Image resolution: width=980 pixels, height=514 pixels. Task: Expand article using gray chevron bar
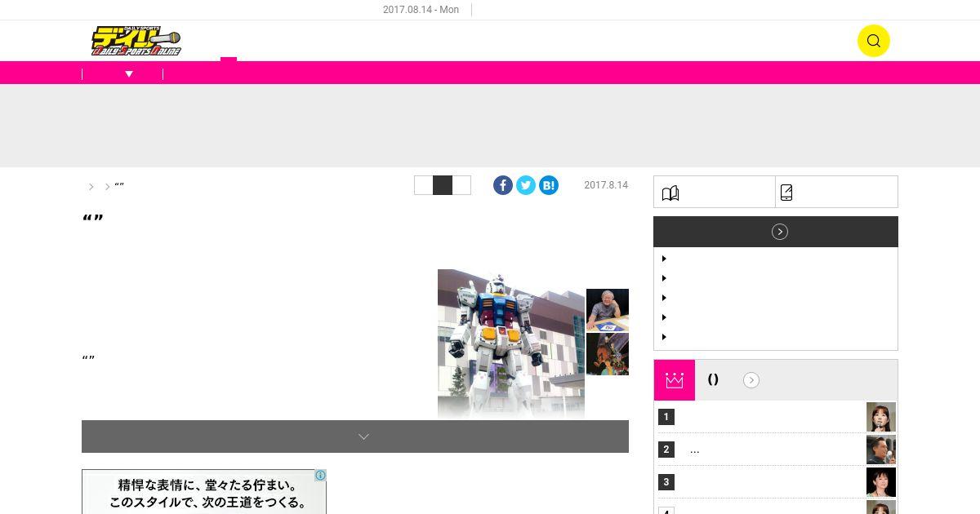point(355,436)
